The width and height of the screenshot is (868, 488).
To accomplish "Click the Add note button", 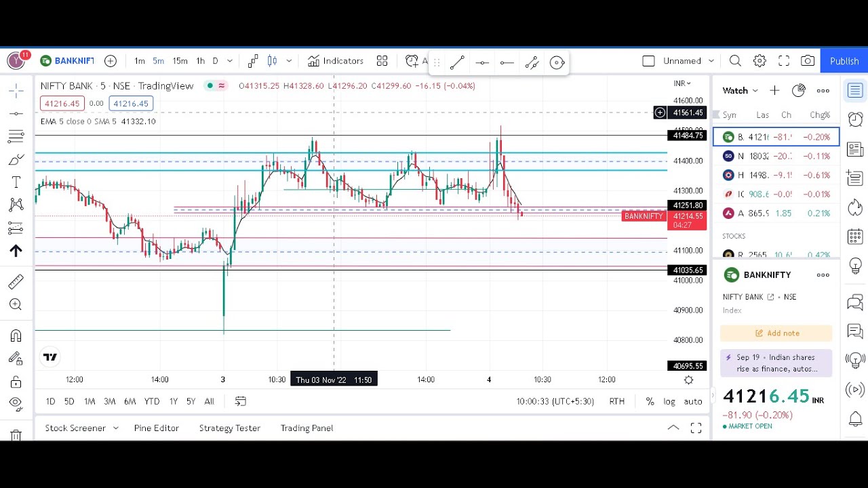I will [776, 333].
